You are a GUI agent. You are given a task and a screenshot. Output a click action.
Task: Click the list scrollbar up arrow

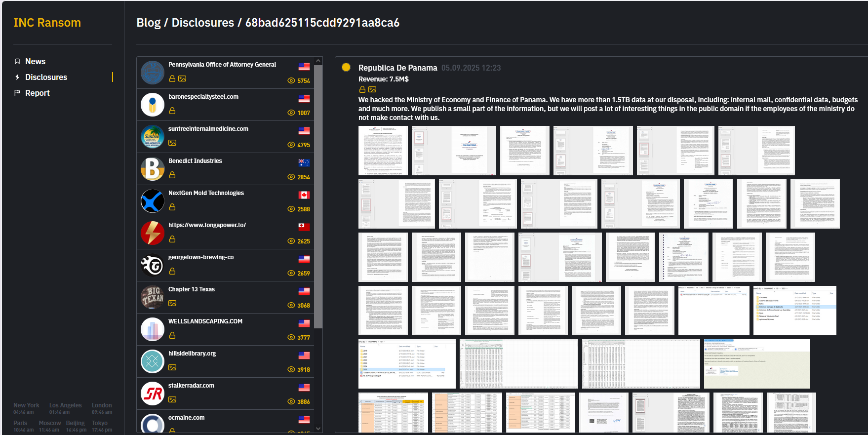[318, 61]
